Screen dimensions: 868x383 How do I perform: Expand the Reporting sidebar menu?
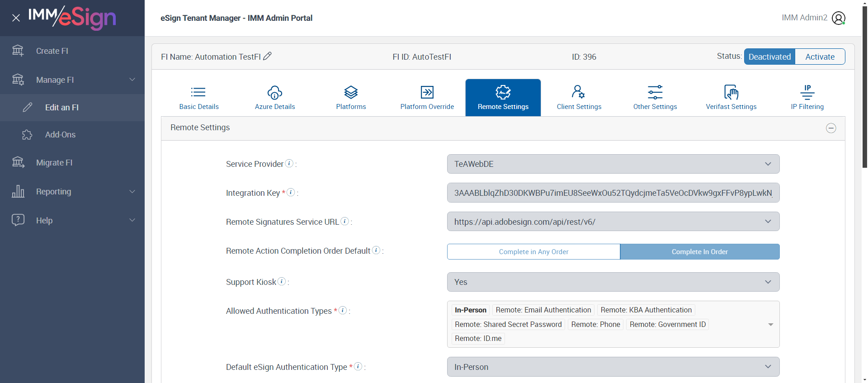click(72, 192)
